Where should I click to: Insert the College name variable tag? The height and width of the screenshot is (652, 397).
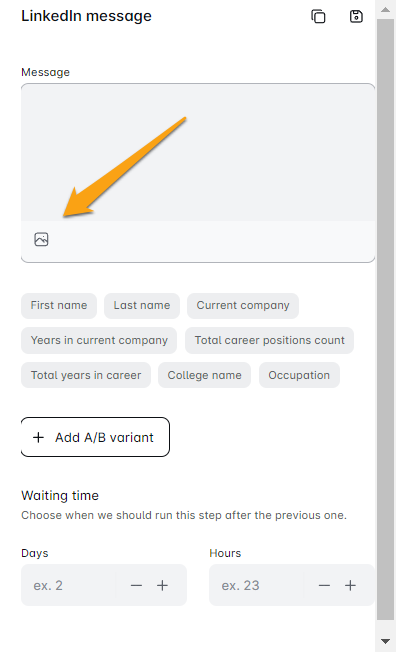click(205, 375)
